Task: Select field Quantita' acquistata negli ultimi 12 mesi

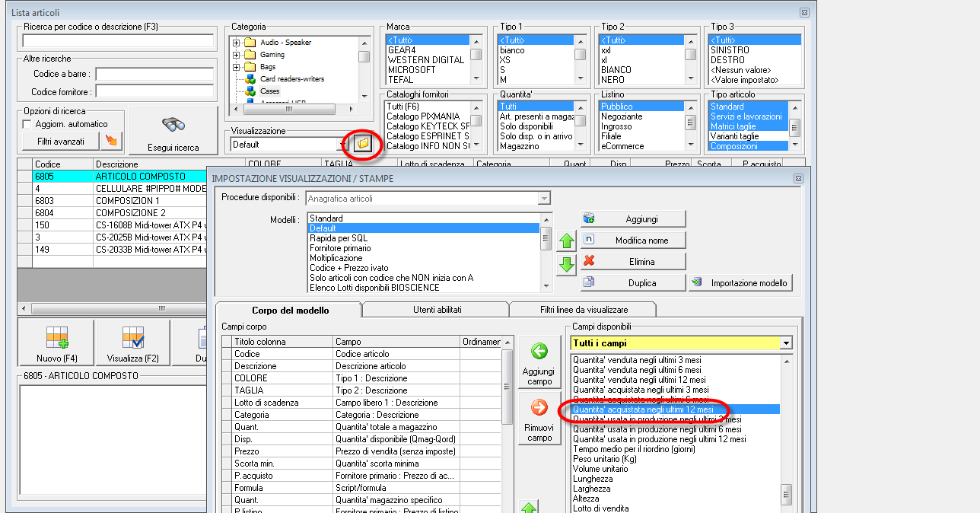Action: (x=675, y=409)
